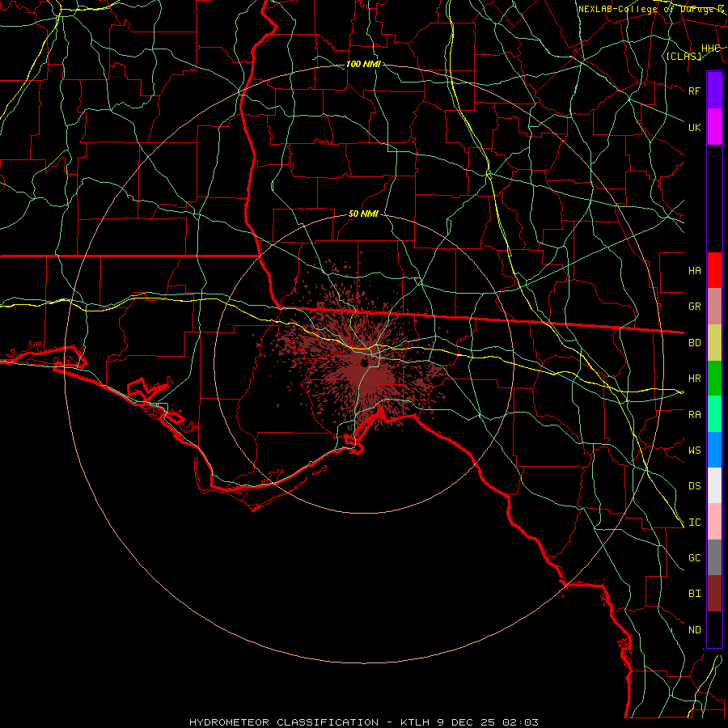The image size is (728, 728).
Task: Click the HR green legend swatch
Action: pos(714,379)
